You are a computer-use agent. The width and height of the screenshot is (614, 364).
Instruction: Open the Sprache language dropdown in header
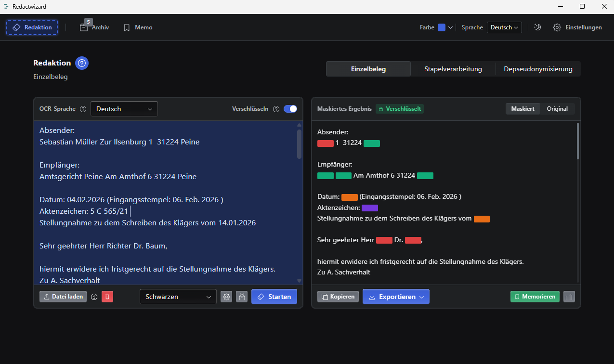pyautogui.click(x=504, y=27)
